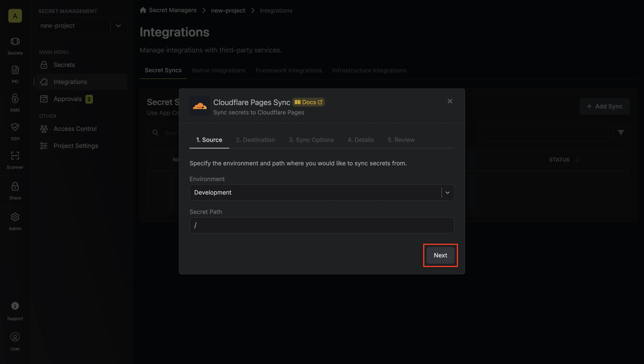644x364 pixels.
Task: Expand the new-project selector dropdown
Action: coord(118,26)
